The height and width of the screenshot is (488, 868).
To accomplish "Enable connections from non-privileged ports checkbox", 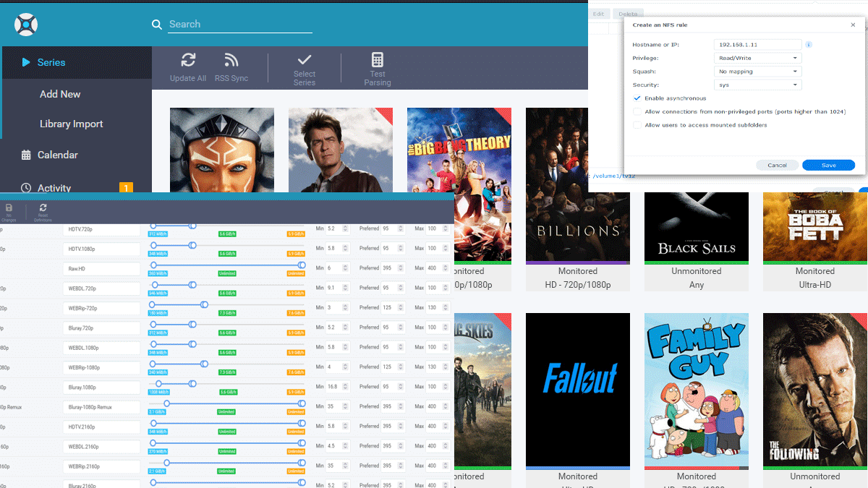I will [637, 112].
